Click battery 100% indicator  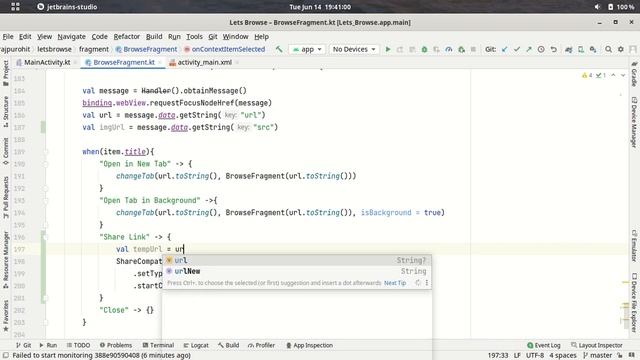tap(621, 7)
